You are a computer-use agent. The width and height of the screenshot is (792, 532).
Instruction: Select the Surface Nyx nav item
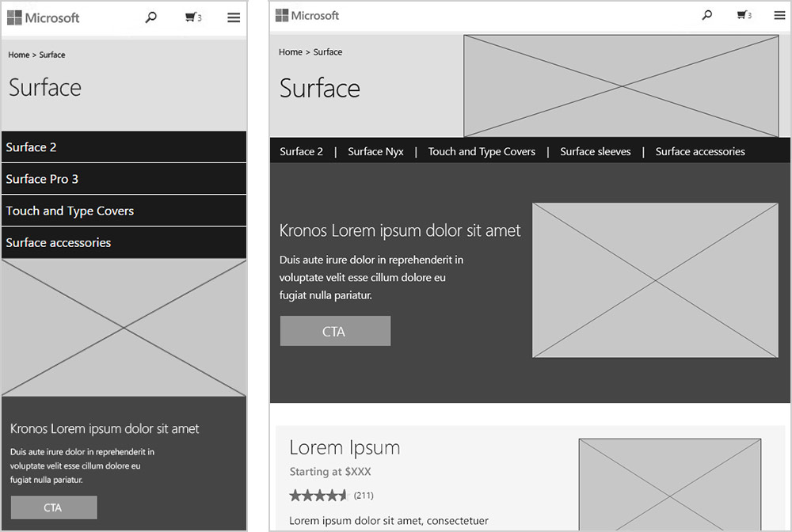(x=375, y=151)
